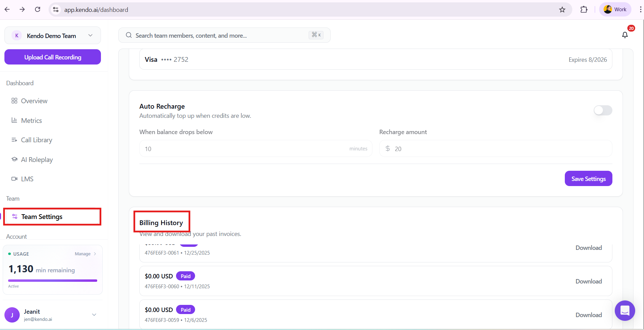Open the Work browser profile menu
644x330 pixels.
(615, 10)
